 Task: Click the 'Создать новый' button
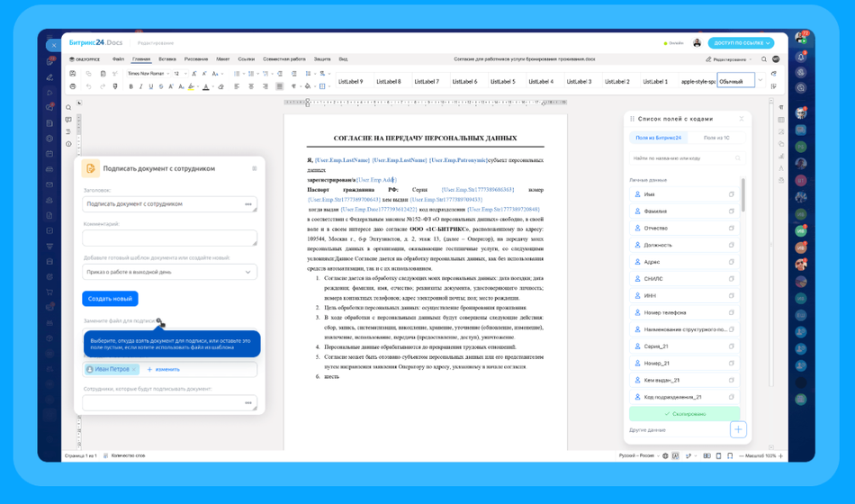coord(110,299)
